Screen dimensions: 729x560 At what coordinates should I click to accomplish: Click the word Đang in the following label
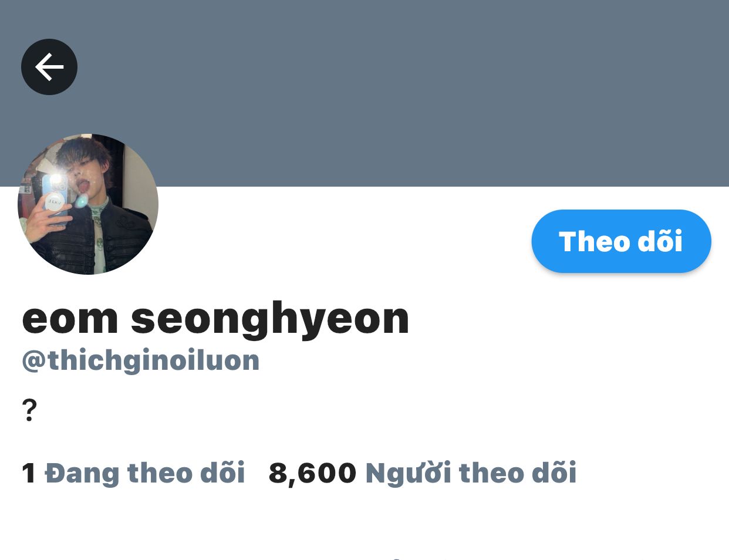pyautogui.click(x=82, y=473)
